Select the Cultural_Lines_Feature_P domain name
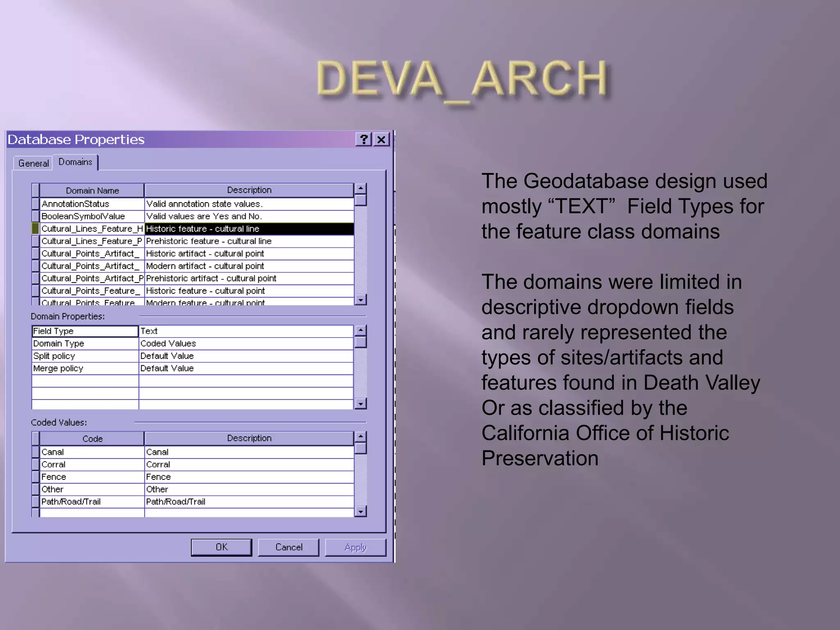Screen dimensions: 840x630 pos(92,241)
